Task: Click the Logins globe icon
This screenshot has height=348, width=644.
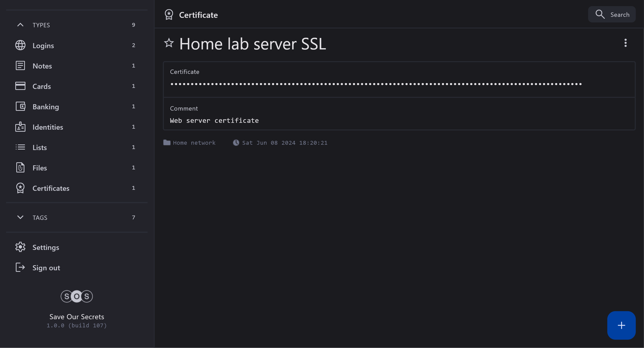Action: click(20, 45)
